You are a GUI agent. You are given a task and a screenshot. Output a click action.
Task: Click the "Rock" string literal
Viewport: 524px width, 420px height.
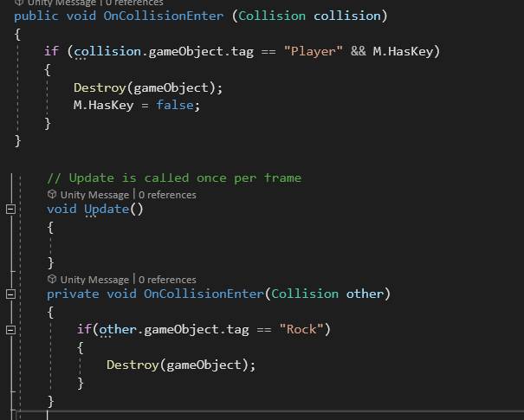coord(301,330)
